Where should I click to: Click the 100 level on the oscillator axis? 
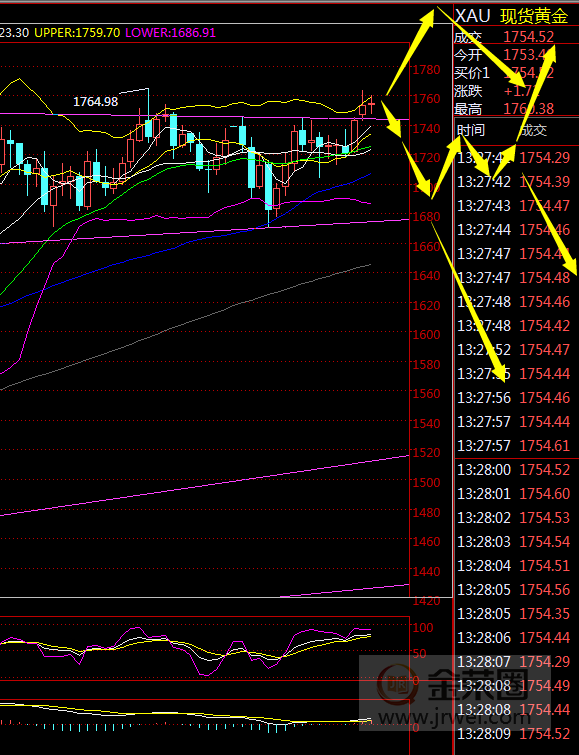coord(422,628)
